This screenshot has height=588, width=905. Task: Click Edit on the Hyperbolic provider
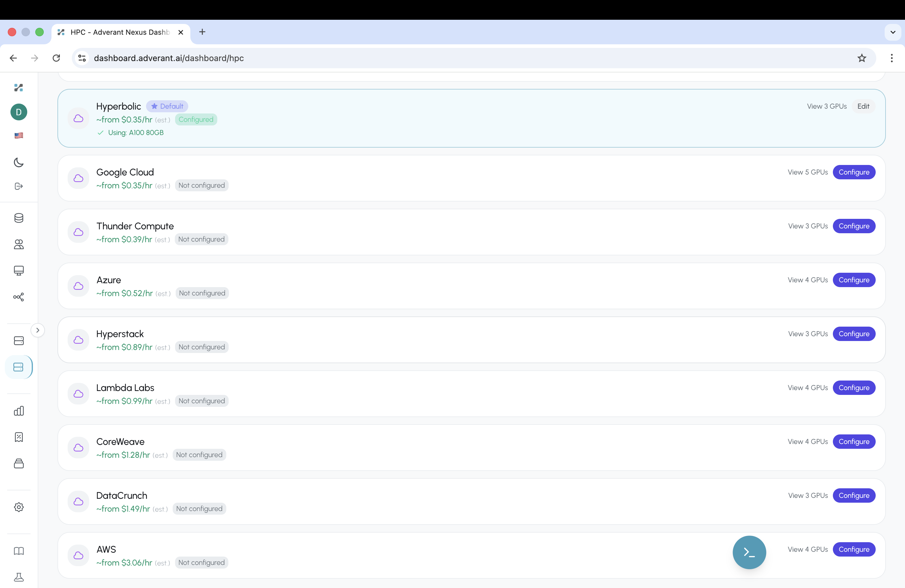[x=864, y=106]
